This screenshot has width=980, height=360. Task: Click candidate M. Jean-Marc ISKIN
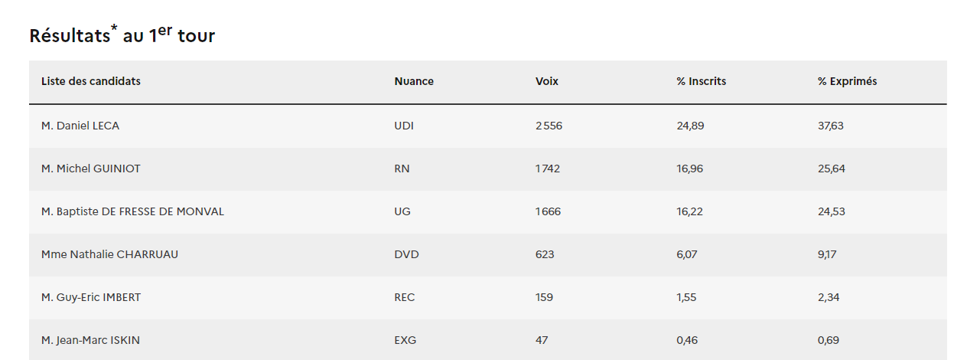coord(90,340)
